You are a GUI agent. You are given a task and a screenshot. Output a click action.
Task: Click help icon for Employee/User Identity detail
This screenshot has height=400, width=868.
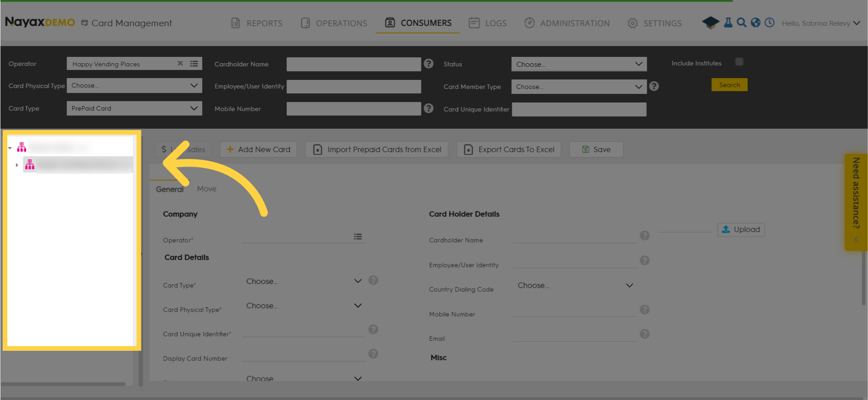(644, 260)
